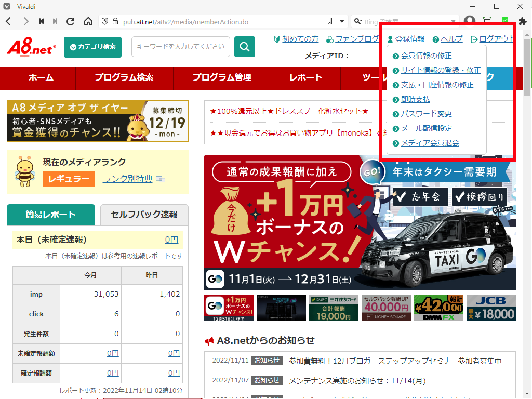The height and width of the screenshot is (399, 532).
Task: Click the A8.net logo
Action: [x=32, y=47]
